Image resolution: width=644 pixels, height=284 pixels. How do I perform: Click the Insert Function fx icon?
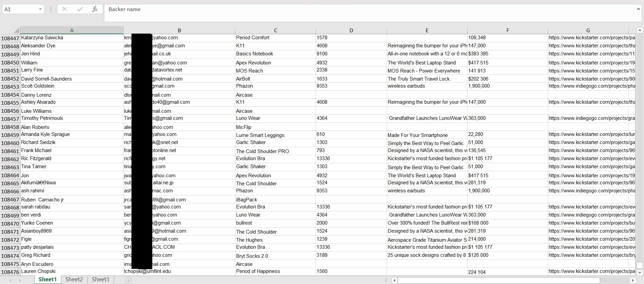[95, 9]
